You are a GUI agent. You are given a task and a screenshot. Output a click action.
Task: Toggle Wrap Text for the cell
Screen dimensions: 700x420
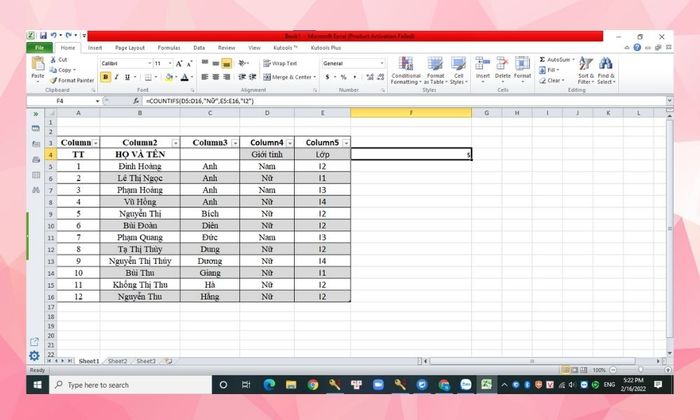click(279, 63)
